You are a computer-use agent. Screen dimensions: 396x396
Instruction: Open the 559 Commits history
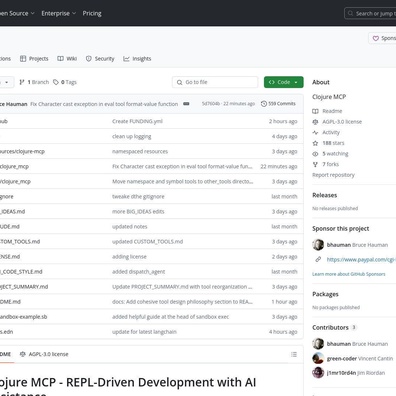click(278, 104)
